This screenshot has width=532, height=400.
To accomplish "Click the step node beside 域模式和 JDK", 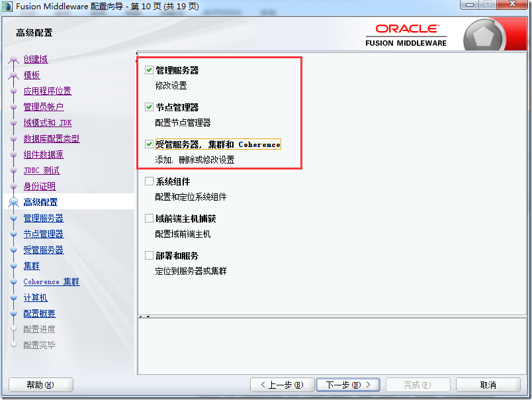I will pos(14,123).
